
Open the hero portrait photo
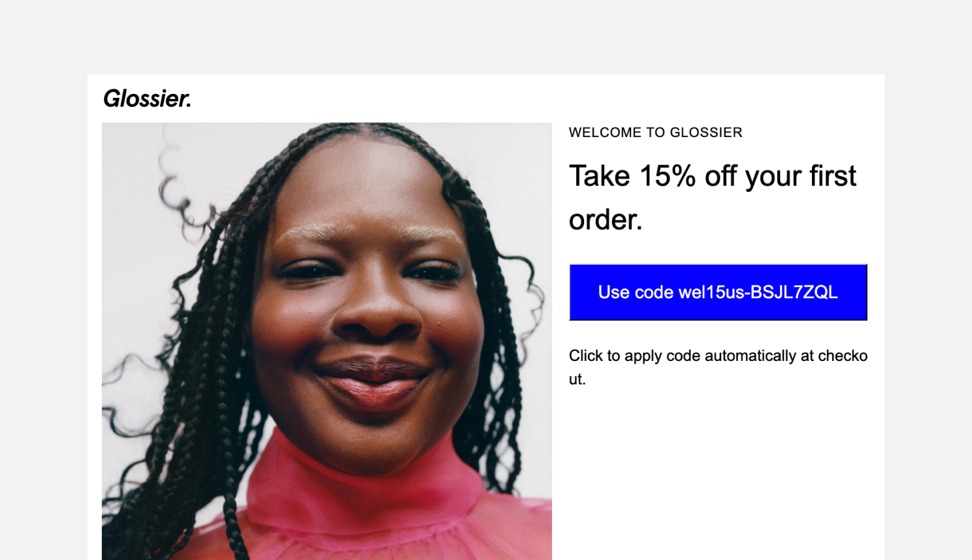pos(327,341)
